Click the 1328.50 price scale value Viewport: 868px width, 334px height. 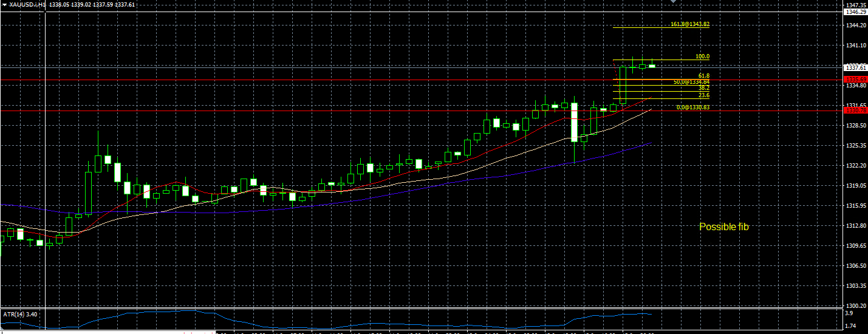coord(855,125)
